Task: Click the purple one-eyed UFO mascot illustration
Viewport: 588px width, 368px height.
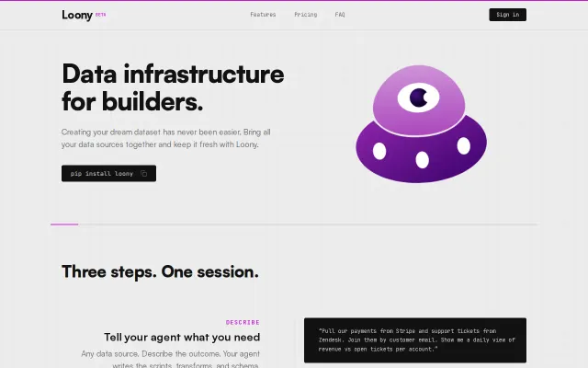Action: [x=421, y=124]
